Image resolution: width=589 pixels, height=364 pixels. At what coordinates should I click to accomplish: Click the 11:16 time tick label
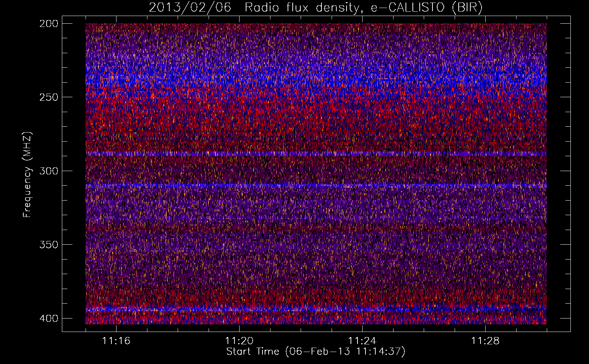click(116, 341)
